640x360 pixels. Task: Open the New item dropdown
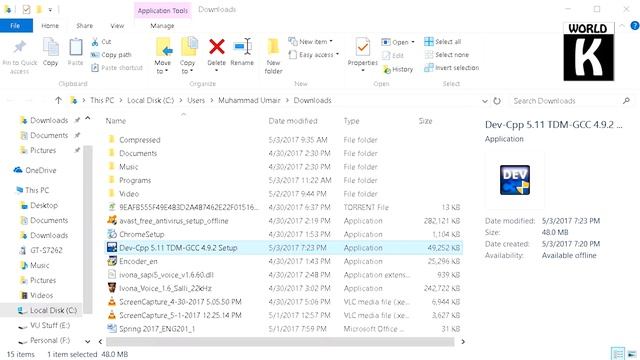(x=310, y=42)
